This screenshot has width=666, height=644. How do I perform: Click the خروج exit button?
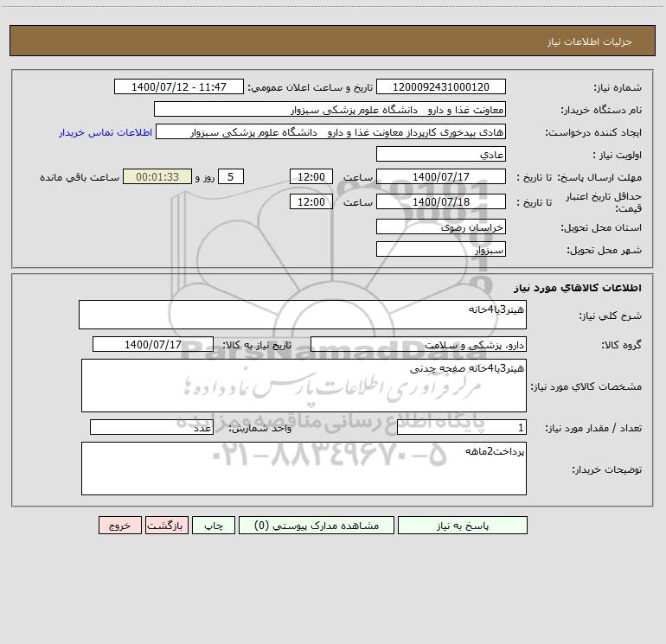click(x=119, y=526)
